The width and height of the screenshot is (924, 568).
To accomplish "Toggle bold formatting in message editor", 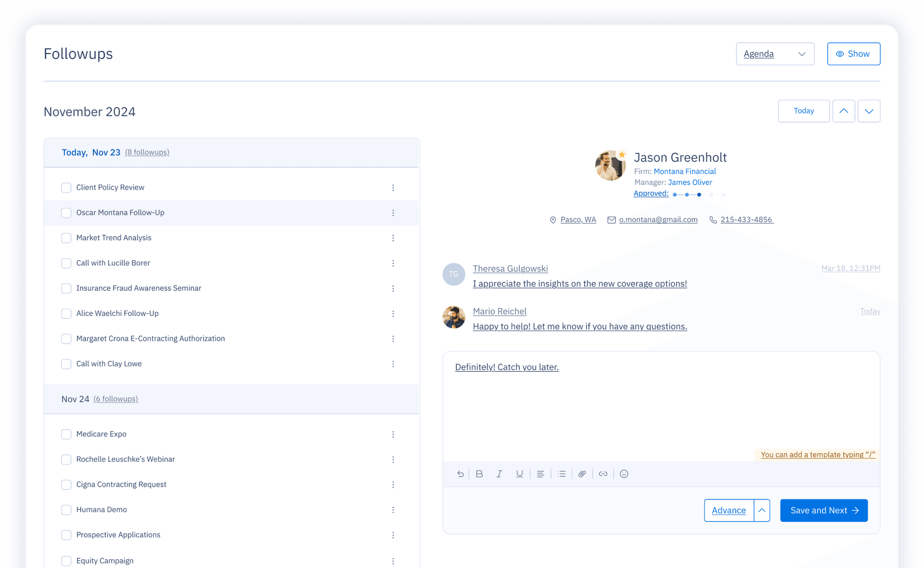I will pyautogui.click(x=479, y=474).
